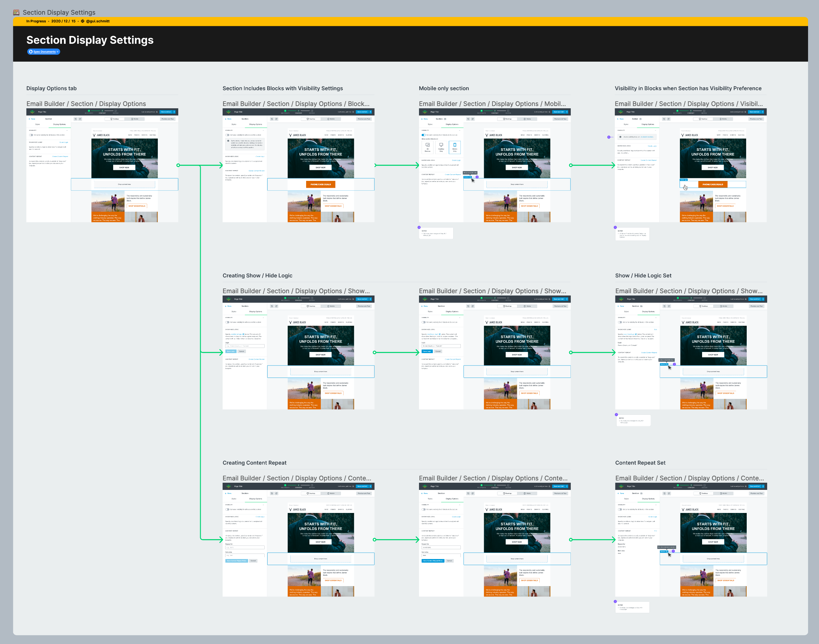Click undo icon in 'Section Includes Blocks' frame
Image resolution: width=819 pixels, height=644 pixels.
click(x=272, y=119)
